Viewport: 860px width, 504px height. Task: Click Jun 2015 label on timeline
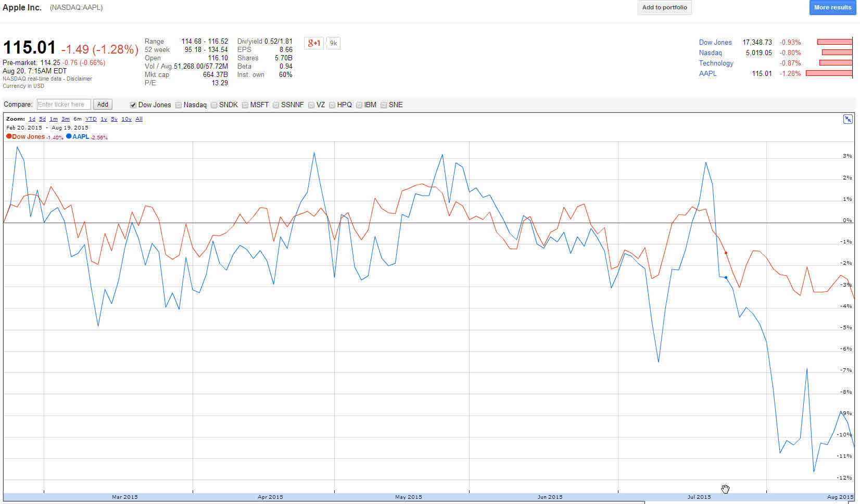tap(550, 497)
